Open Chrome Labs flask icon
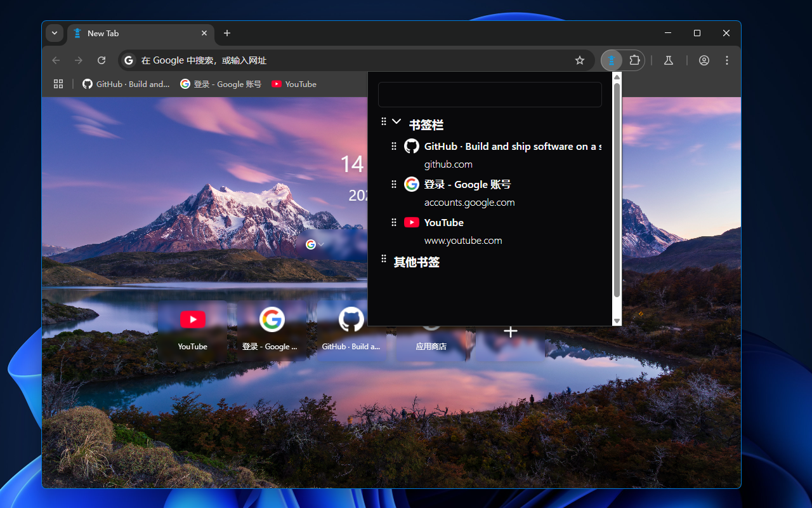The width and height of the screenshot is (812, 508). [668, 60]
